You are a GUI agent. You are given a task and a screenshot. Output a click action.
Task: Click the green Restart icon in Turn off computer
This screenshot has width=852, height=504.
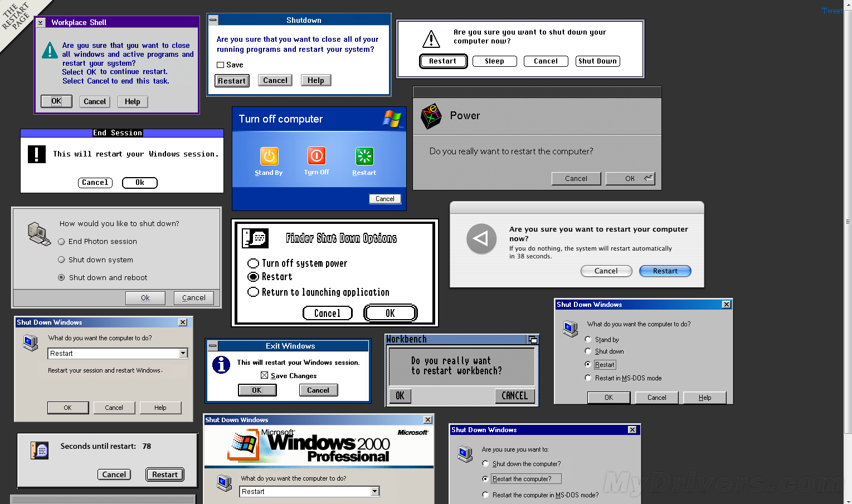pos(364,156)
